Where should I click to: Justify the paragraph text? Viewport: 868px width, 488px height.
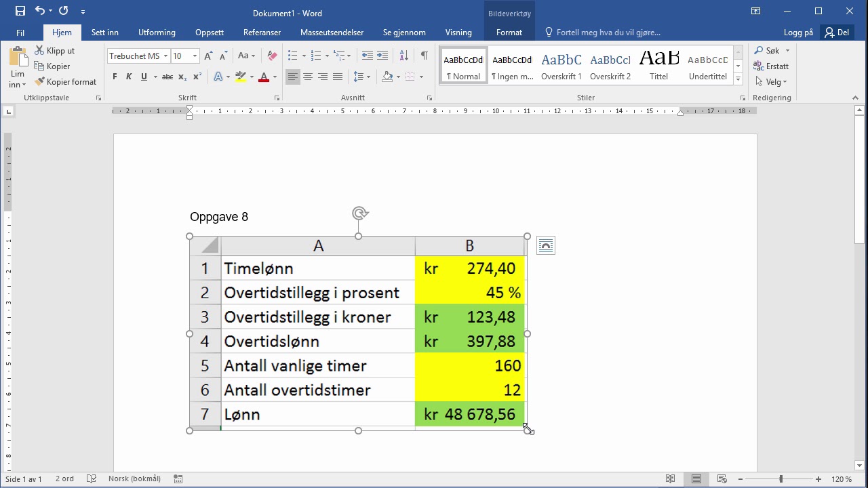(x=338, y=77)
